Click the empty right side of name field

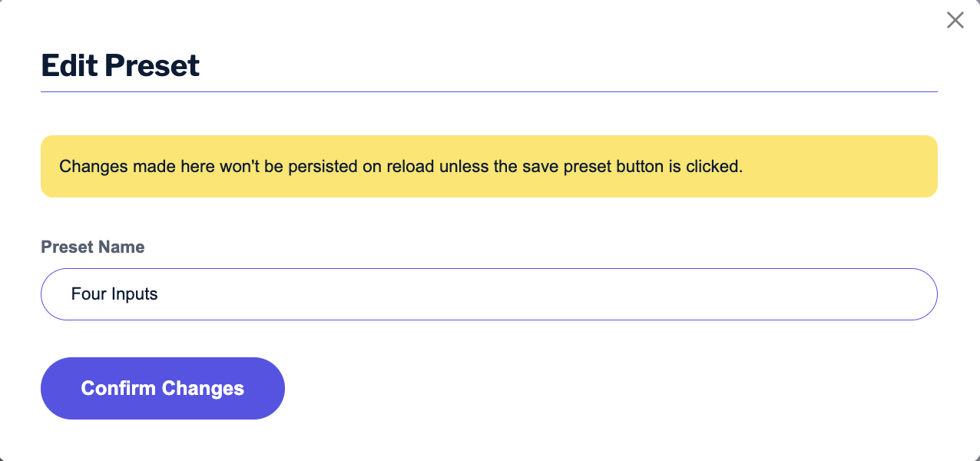tap(768, 294)
